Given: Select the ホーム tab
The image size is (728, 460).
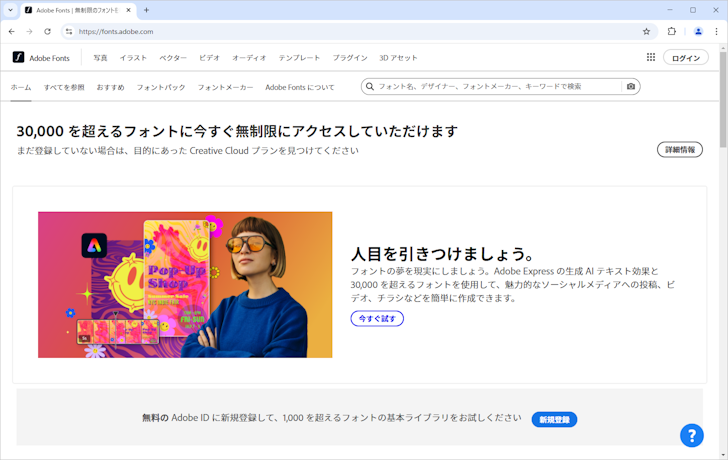Looking at the screenshot, I should tap(21, 87).
